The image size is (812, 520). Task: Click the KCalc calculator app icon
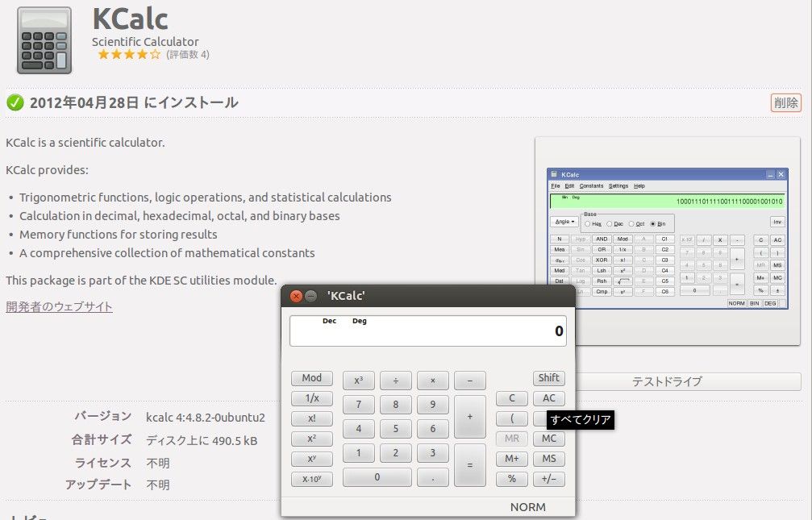pyautogui.click(x=44, y=40)
